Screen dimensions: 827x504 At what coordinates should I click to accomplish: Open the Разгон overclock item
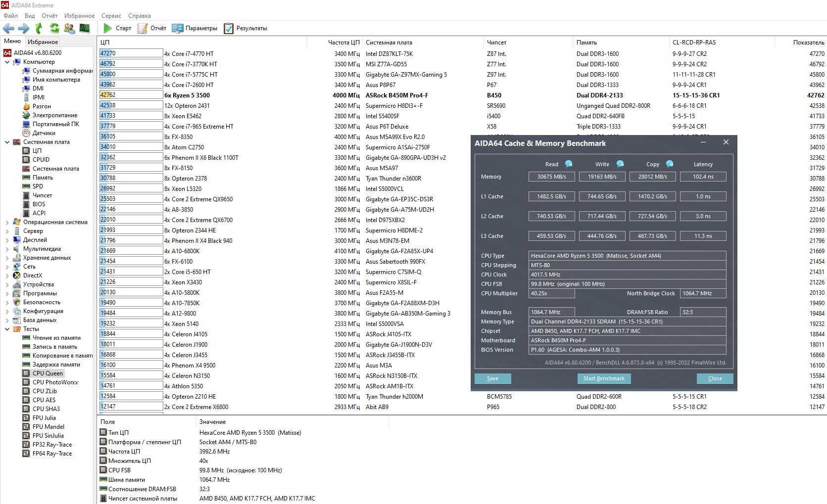coord(37,106)
